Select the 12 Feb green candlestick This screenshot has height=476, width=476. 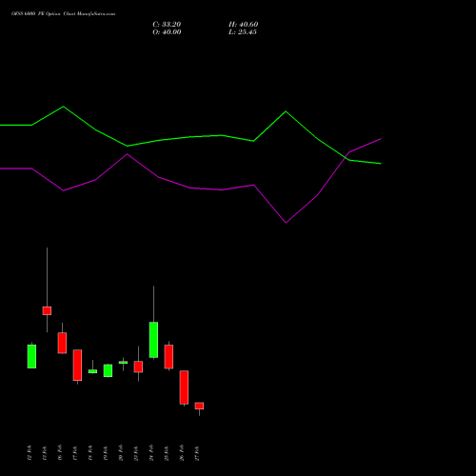(x=31, y=356)
